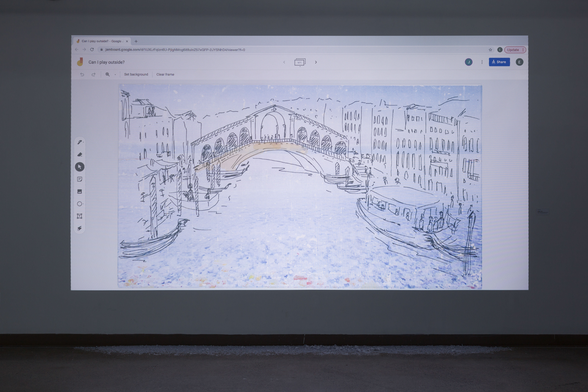588x392 pixels.
Task: View site information lock icon
Action: click(102, 49)
